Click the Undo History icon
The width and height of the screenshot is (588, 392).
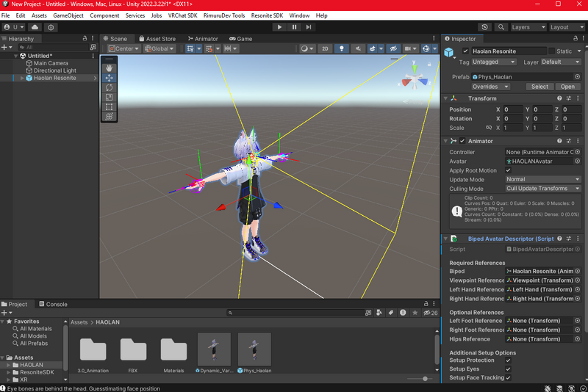point(486,27)
